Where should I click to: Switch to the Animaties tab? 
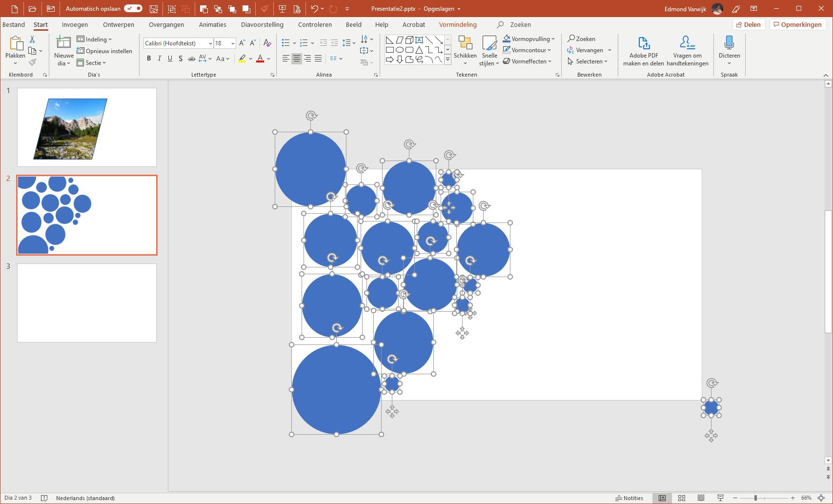point(212,24)
